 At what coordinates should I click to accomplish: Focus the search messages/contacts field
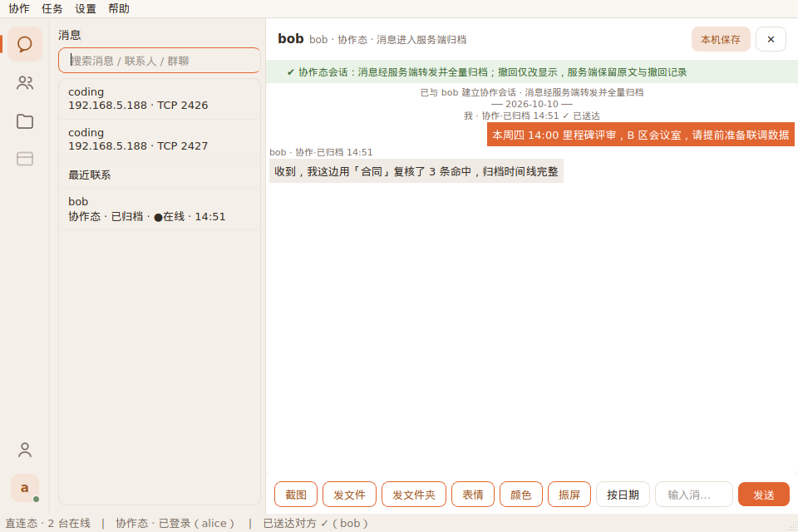(160, 61)
